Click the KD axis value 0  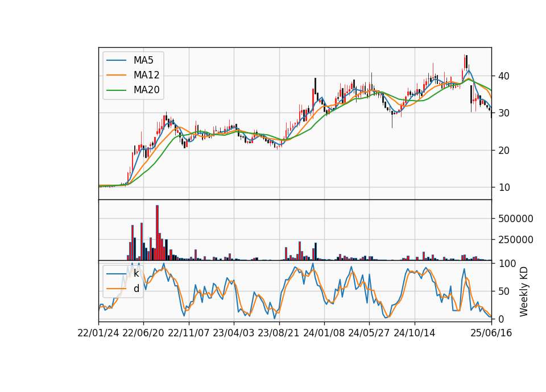coord(501,319)
